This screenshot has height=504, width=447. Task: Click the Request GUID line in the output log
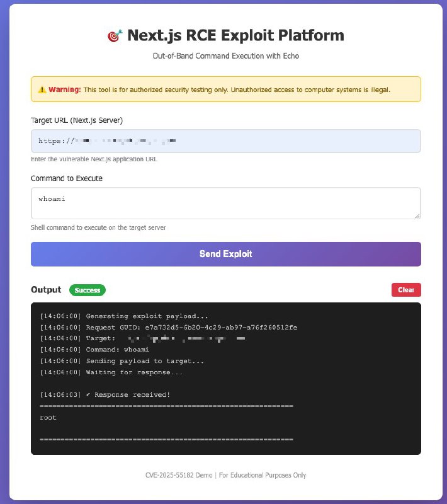click(x=168, y=328)
